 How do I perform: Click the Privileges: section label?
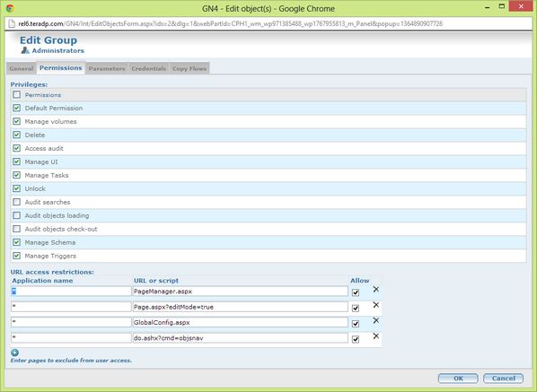[x=29, y=84]
